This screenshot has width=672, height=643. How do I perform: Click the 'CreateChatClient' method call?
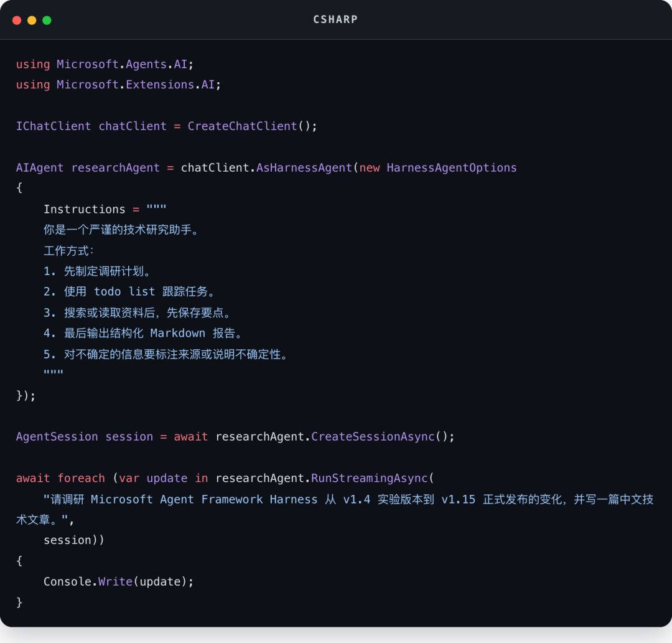coord(242,126)
